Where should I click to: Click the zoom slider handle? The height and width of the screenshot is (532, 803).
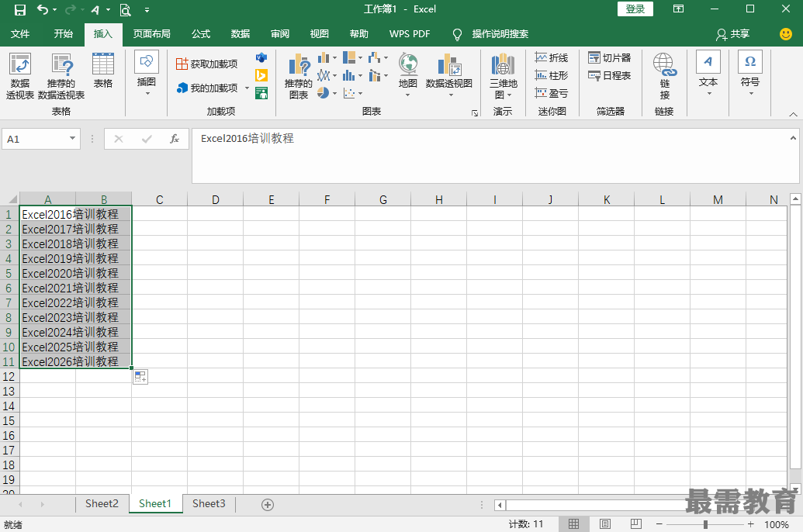705,524
